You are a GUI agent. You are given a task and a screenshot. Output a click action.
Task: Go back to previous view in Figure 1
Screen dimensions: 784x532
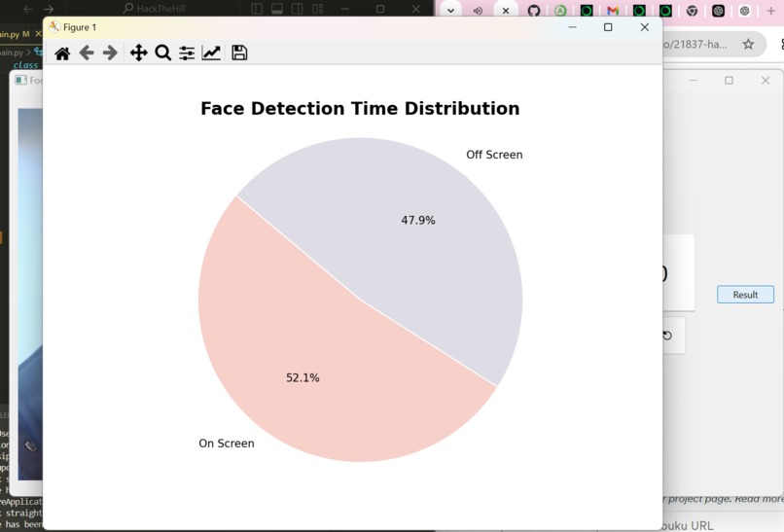(87, 53)
